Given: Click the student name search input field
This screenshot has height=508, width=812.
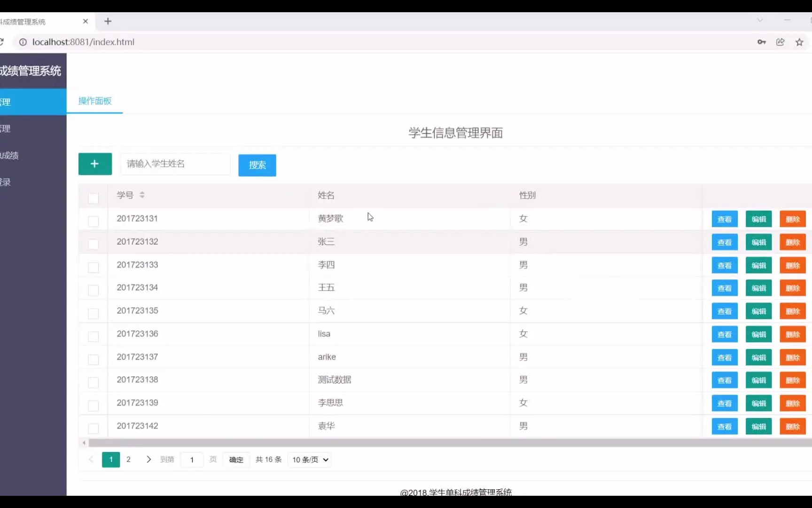Looking at the screenshot, I should (x=175, y=164).
